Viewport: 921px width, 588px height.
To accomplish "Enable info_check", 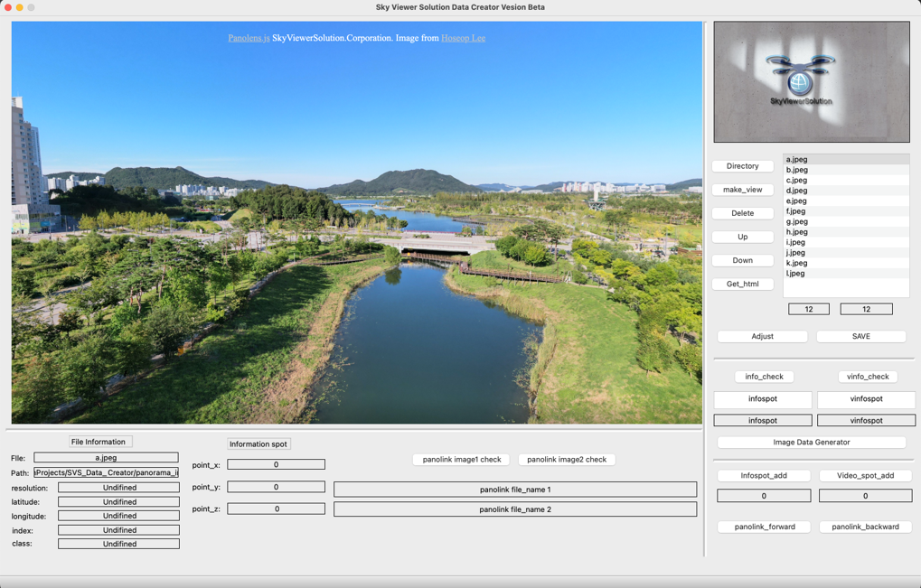I will [763, 377].
